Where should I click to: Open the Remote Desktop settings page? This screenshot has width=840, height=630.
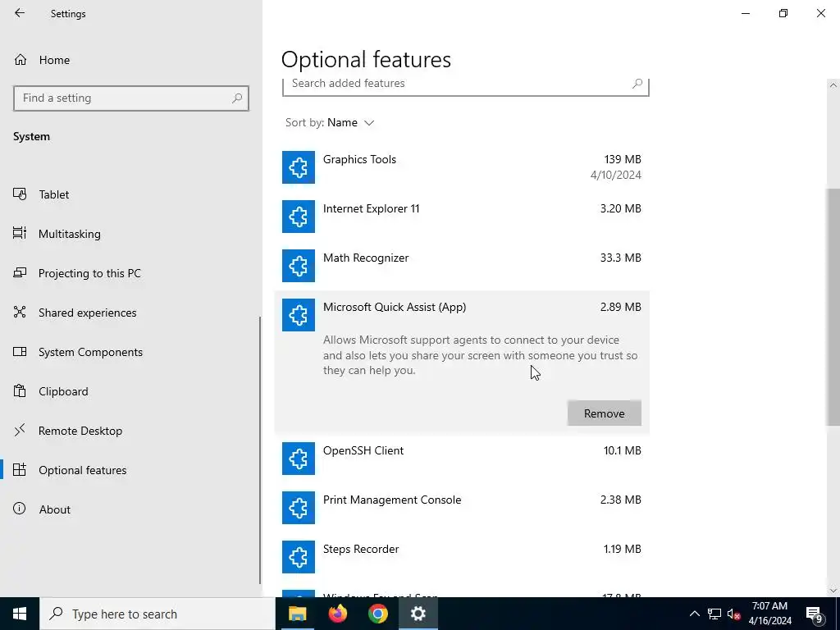tap(80, 431)
